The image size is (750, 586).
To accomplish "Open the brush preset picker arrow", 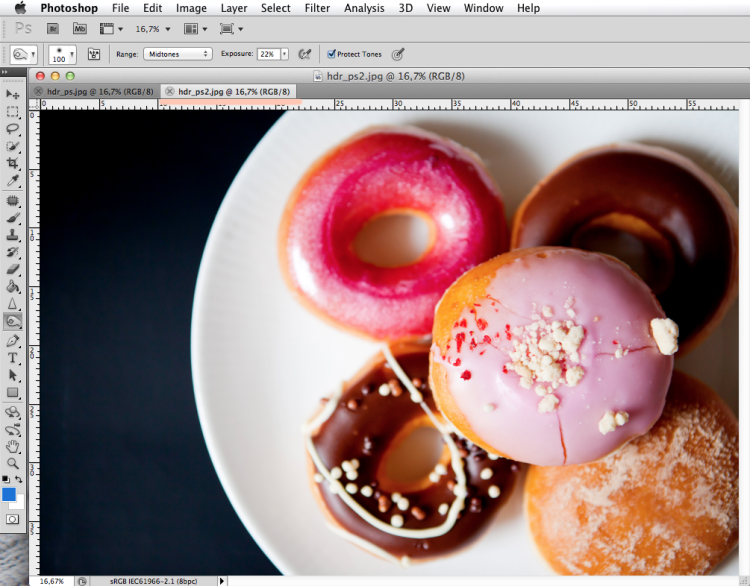I will pyautogui.click(x=72, y=55).
